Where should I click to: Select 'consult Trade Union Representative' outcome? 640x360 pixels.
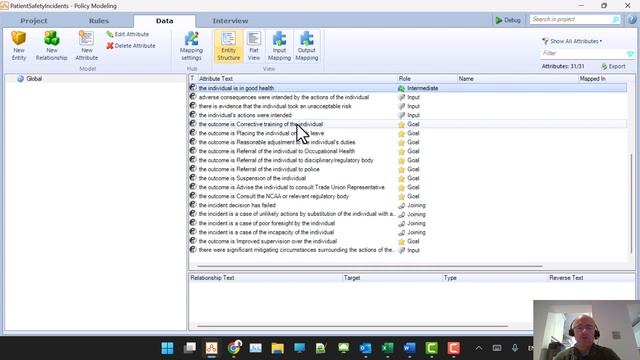click(x=291, y=187)
